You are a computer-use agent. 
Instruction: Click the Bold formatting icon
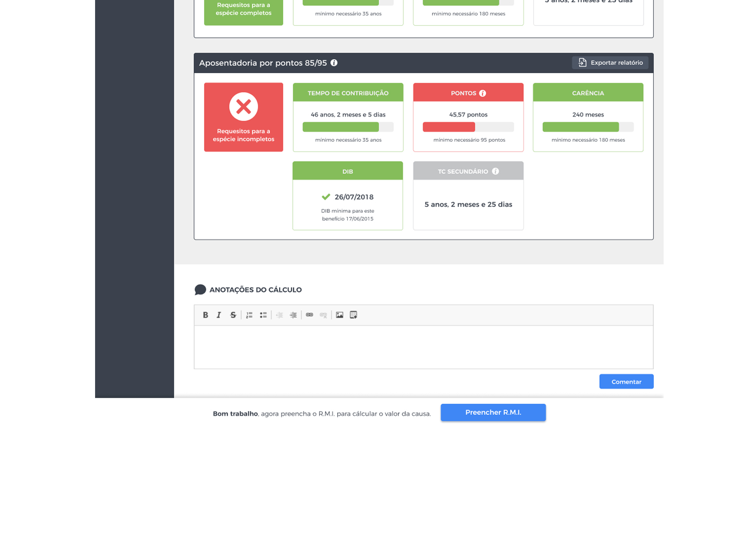pyautogui.click(x=206, y=315)
